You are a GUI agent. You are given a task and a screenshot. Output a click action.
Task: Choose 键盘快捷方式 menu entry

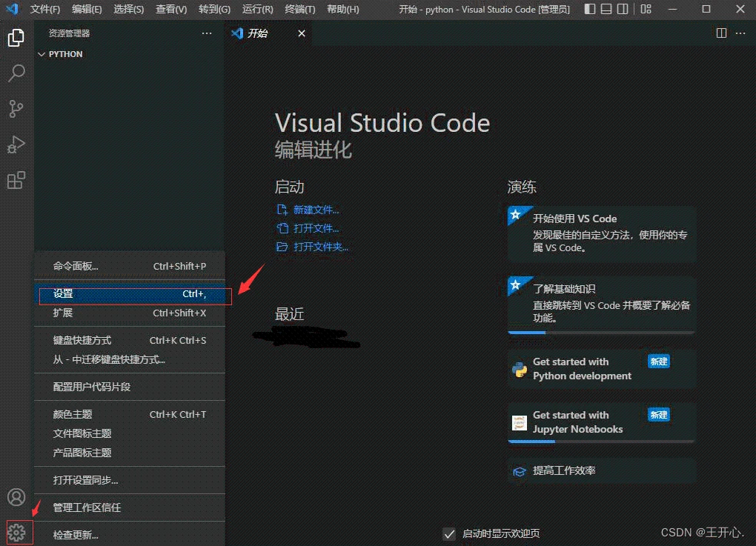click(129, 340)
